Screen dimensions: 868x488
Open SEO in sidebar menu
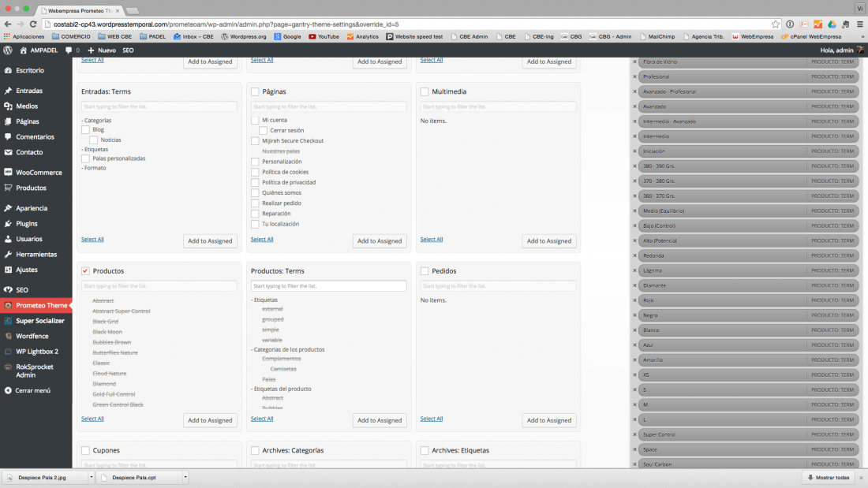point(22,290)
